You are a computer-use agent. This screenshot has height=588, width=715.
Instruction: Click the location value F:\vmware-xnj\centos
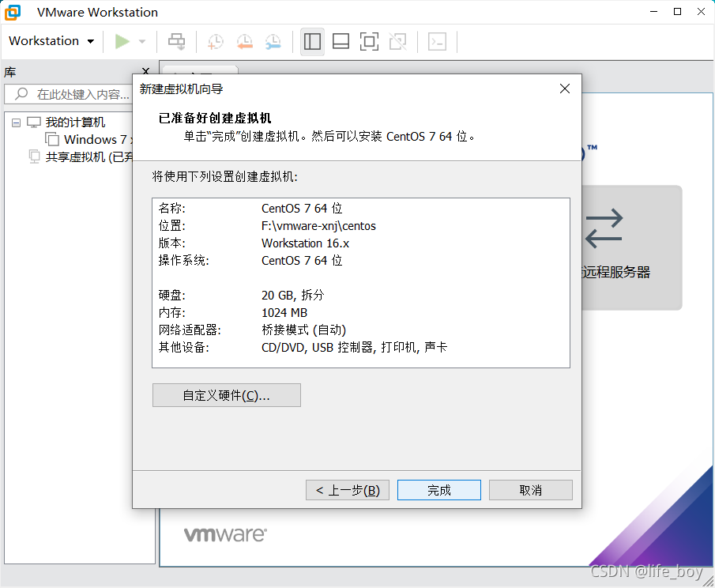[318, 226]
